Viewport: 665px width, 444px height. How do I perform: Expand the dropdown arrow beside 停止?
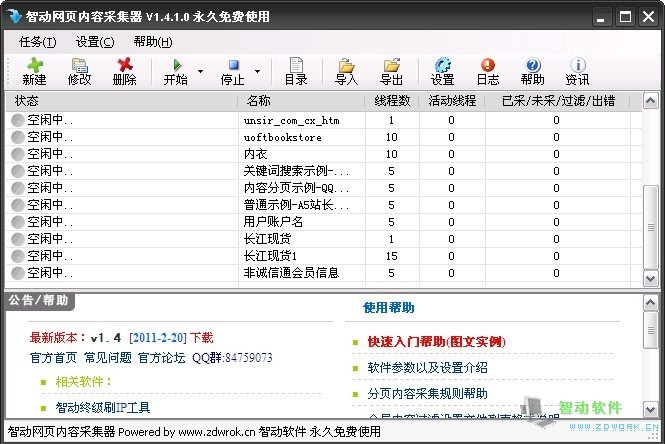click(x=257, y=72)
